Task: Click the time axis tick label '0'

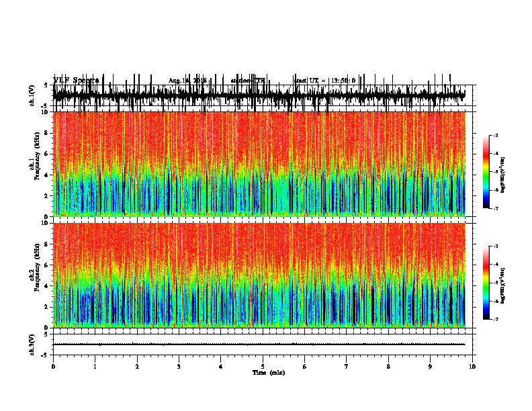Action: 53,367
